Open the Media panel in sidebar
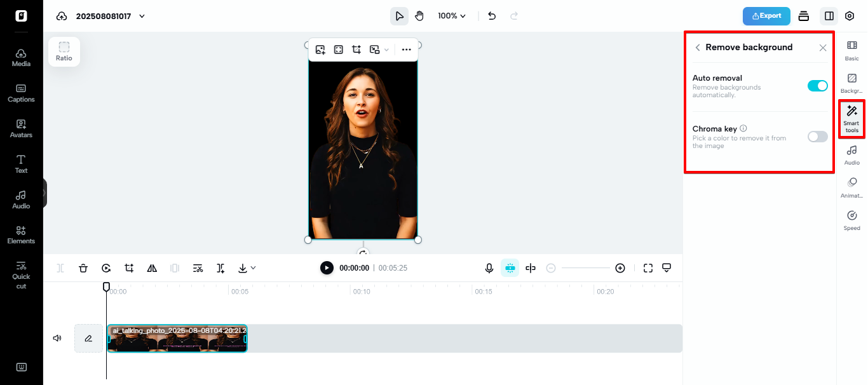The height and width of the screenshot is (385, 868). click(21, 57)
